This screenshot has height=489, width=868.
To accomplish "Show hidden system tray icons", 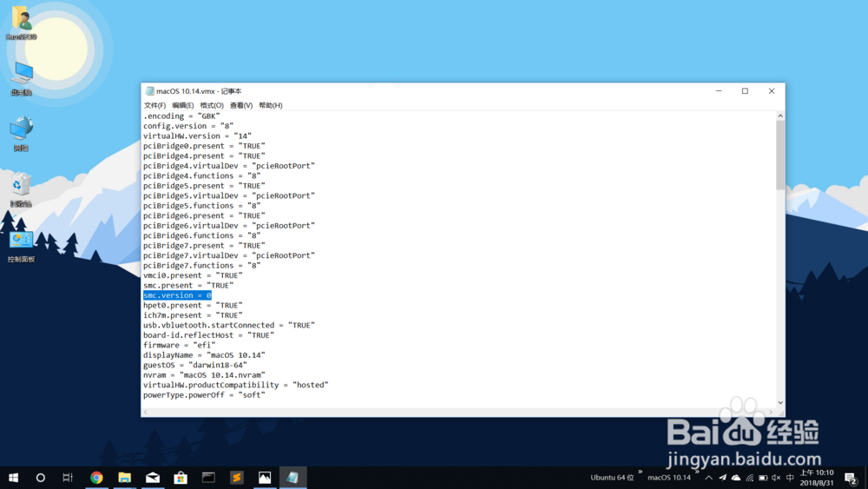I will [x=709, y=478].
